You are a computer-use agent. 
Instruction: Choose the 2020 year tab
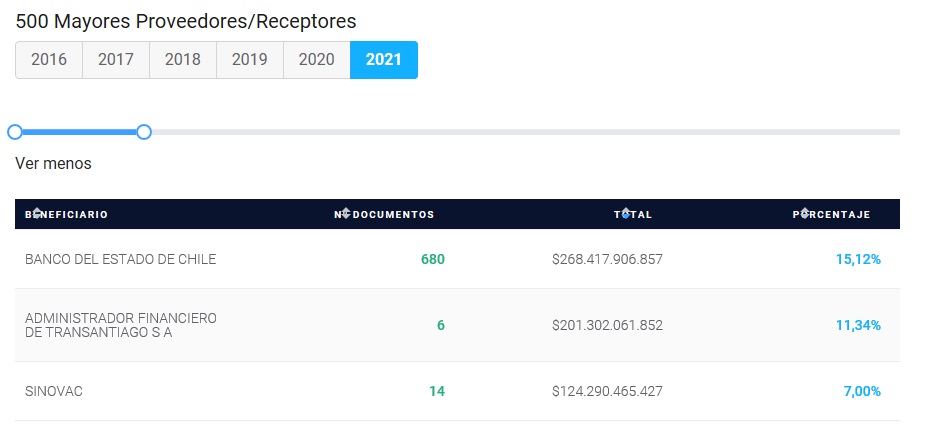(317, 60)
